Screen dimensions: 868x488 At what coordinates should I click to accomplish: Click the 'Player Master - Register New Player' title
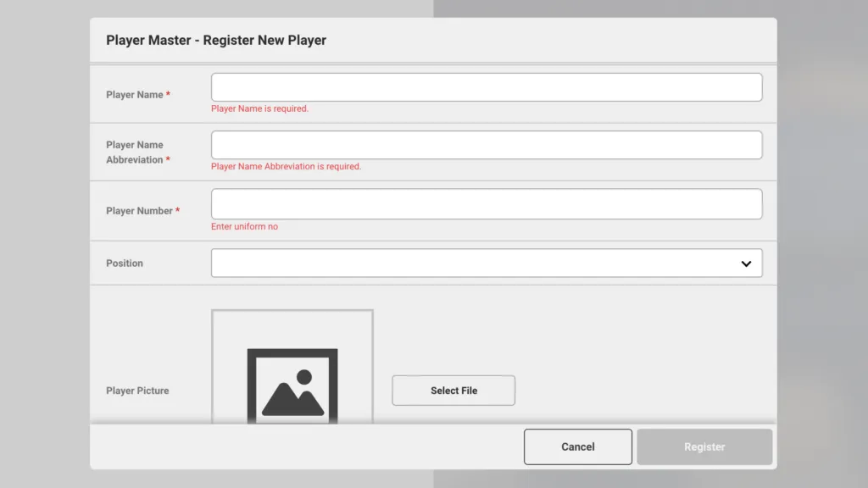pyautogui.click(x=216, y=41)
